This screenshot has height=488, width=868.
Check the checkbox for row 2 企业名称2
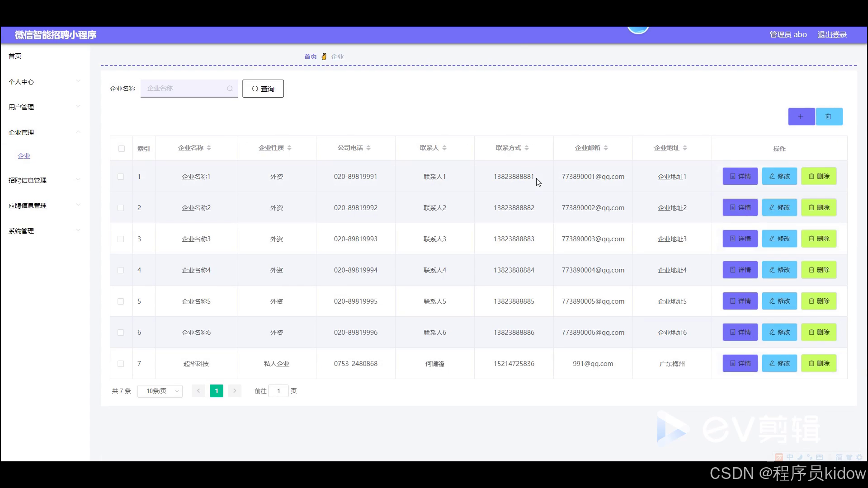[121, 208]
